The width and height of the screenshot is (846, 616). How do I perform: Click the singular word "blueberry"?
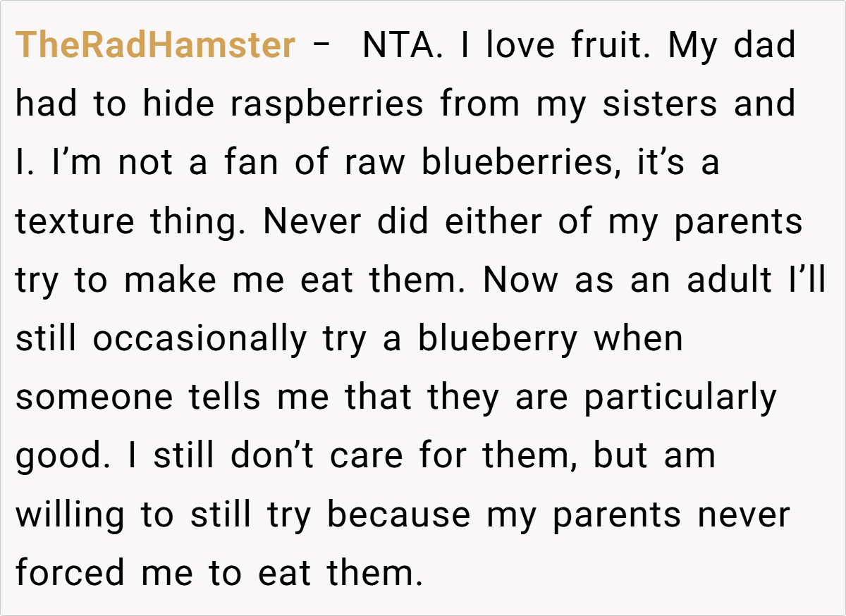(498, 339)
